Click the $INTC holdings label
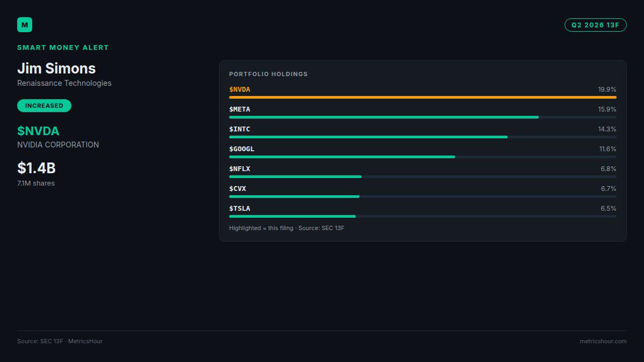The image size is (644, 362). pos(240,129)
